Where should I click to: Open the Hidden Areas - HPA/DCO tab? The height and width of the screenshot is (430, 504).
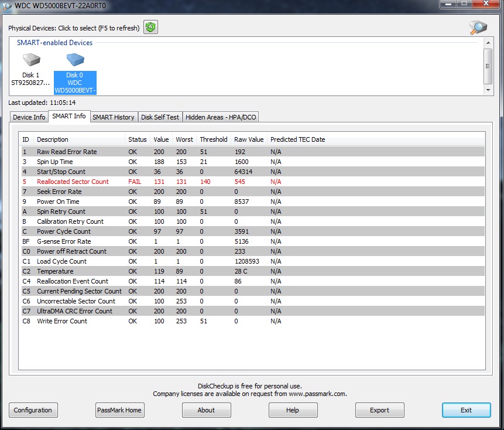pyautogui.click(x=221, y=117)
